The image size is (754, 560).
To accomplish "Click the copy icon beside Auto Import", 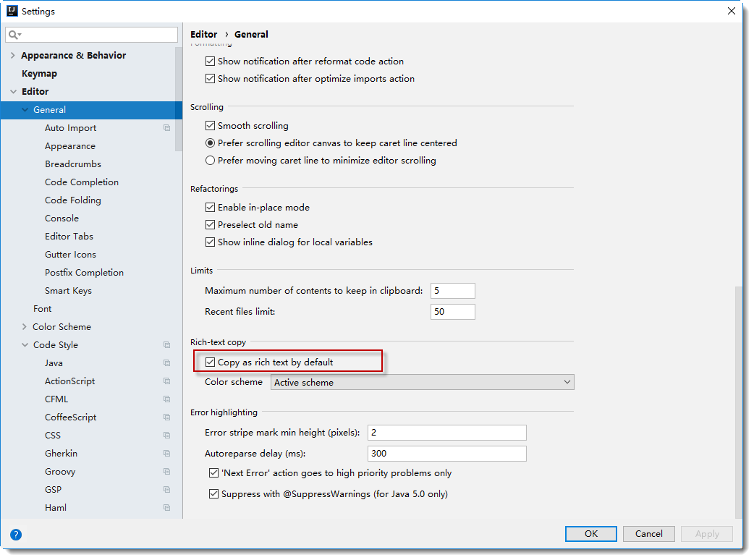I will point(167,128).
